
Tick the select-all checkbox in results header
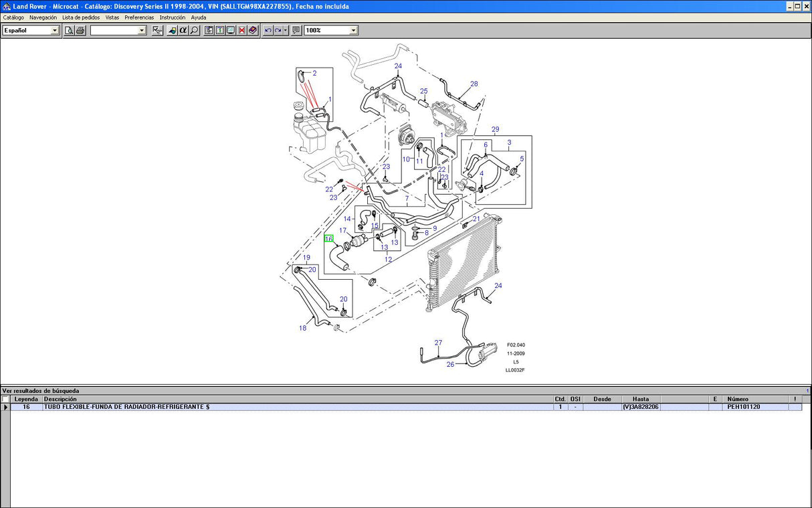pos(5,400)
